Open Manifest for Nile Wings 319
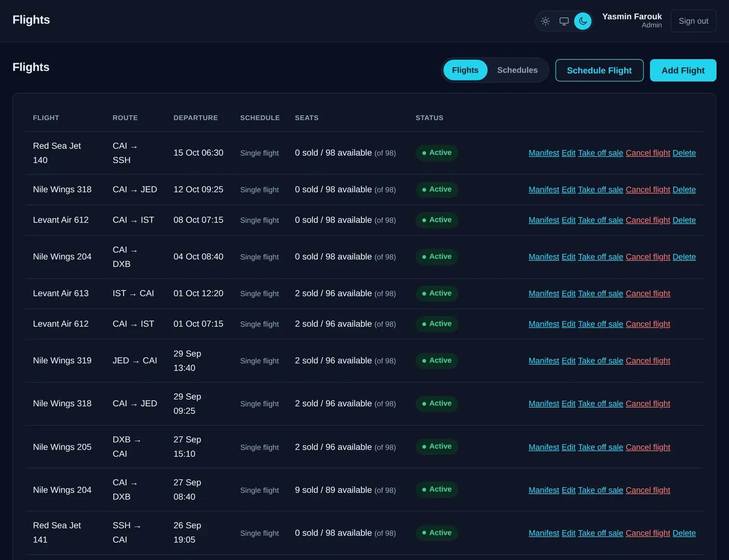 [x=544, y=361]
